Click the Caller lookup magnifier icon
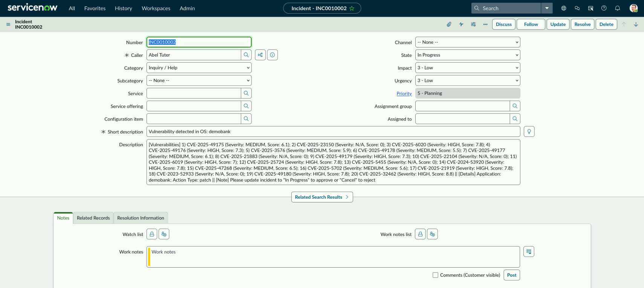 point(246,55)
